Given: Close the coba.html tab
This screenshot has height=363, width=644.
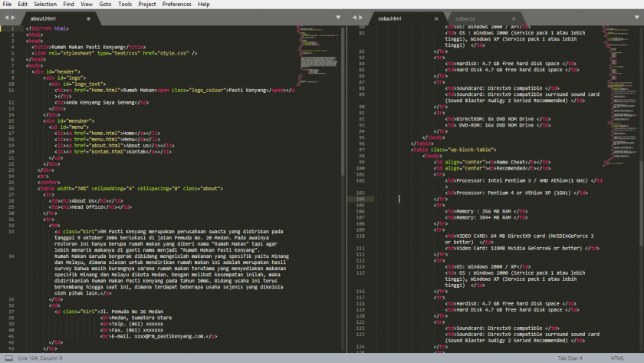Looking at the screenshot, I should (x=436, y=18).
